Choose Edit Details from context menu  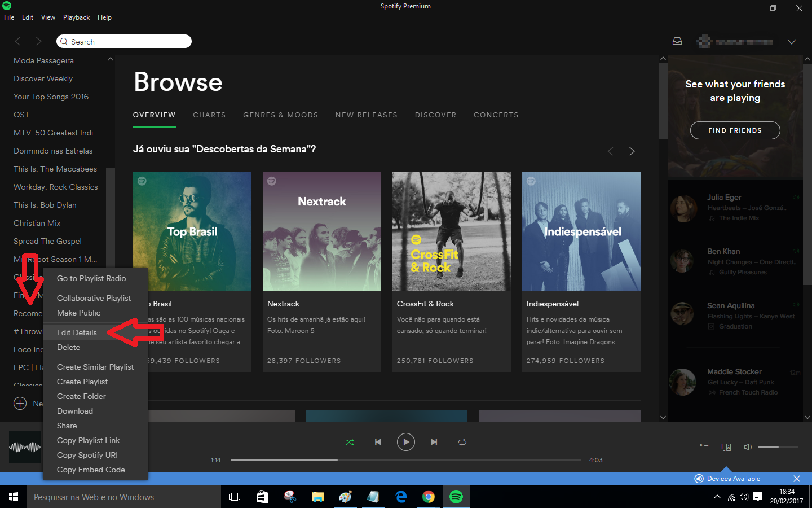(x=95, y=332)
